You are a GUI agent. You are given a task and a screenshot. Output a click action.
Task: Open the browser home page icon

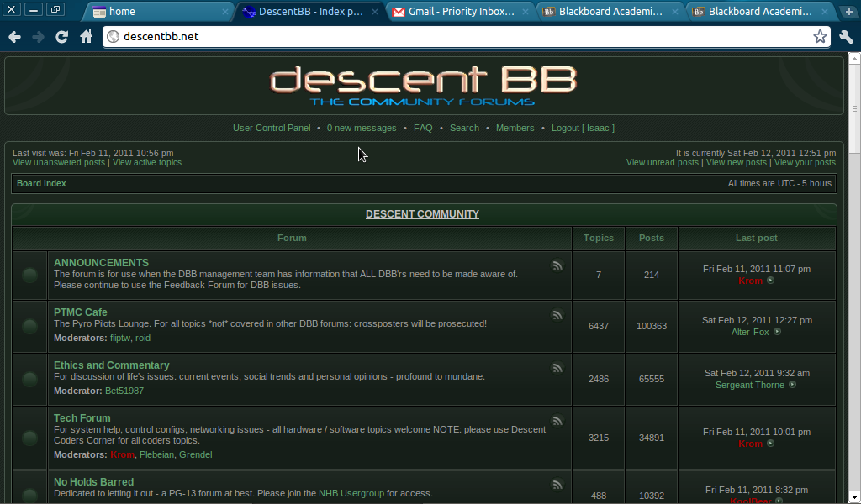click(x=87, y=37)
